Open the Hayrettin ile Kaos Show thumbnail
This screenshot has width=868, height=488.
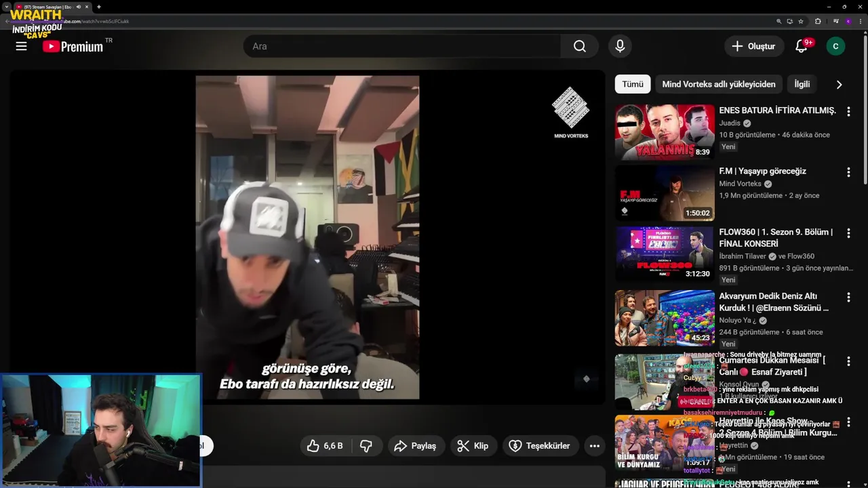(665, 443)
